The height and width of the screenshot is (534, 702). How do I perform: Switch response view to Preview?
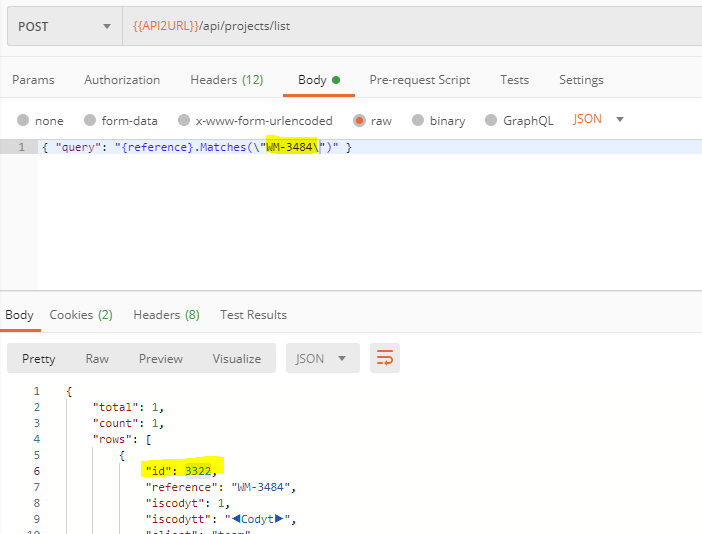tap(161, 358)
